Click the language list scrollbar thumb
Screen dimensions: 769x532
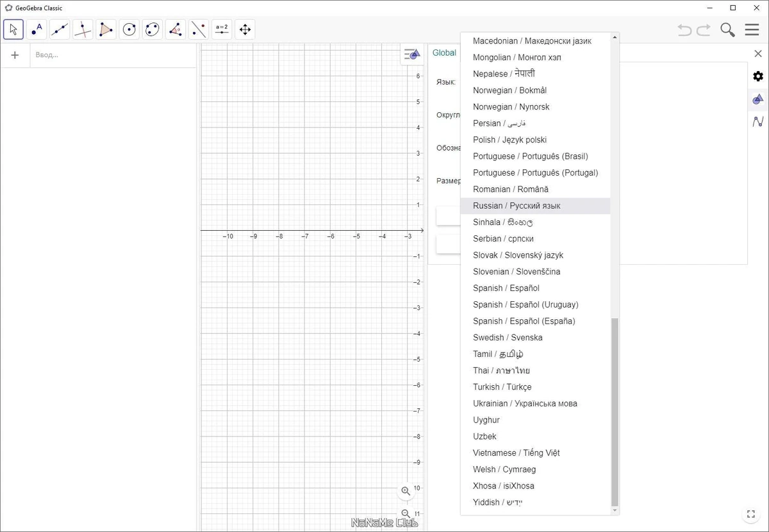point(615,411)
